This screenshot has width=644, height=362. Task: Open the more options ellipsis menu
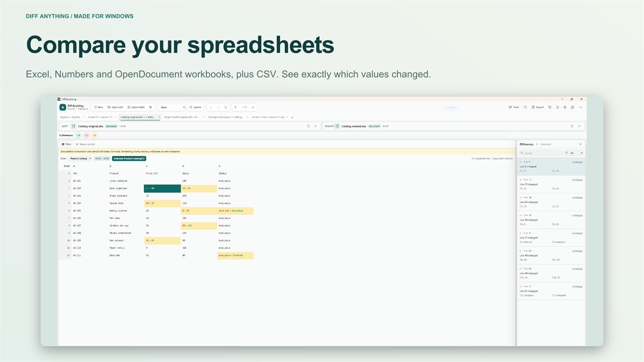tap(580, 107)
